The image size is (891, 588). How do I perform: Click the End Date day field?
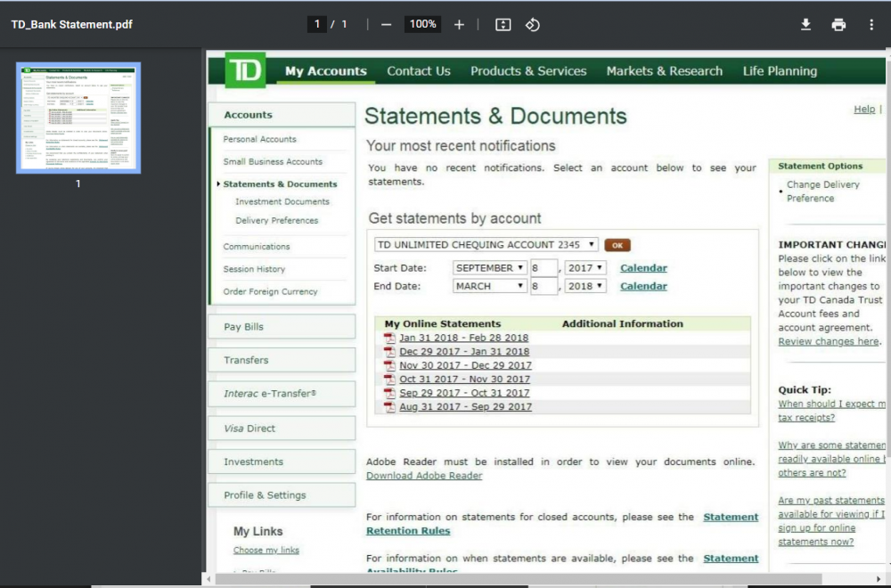tap(544, 286)
